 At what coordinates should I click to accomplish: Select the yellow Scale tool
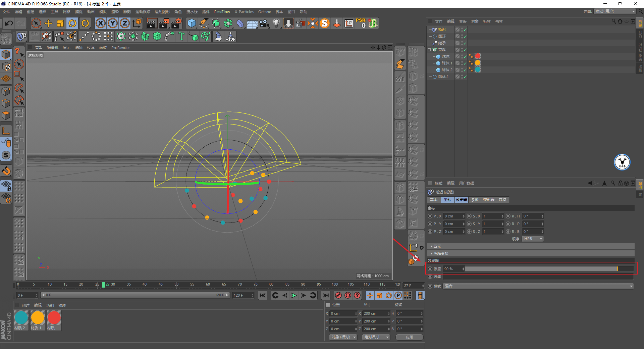[60, 23]
